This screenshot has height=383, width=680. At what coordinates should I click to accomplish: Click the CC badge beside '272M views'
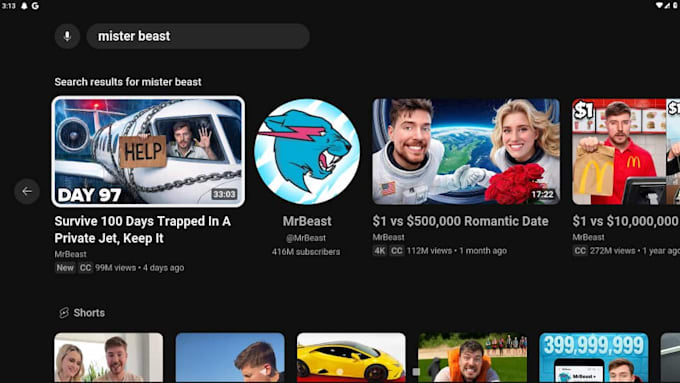pos(580,251)
